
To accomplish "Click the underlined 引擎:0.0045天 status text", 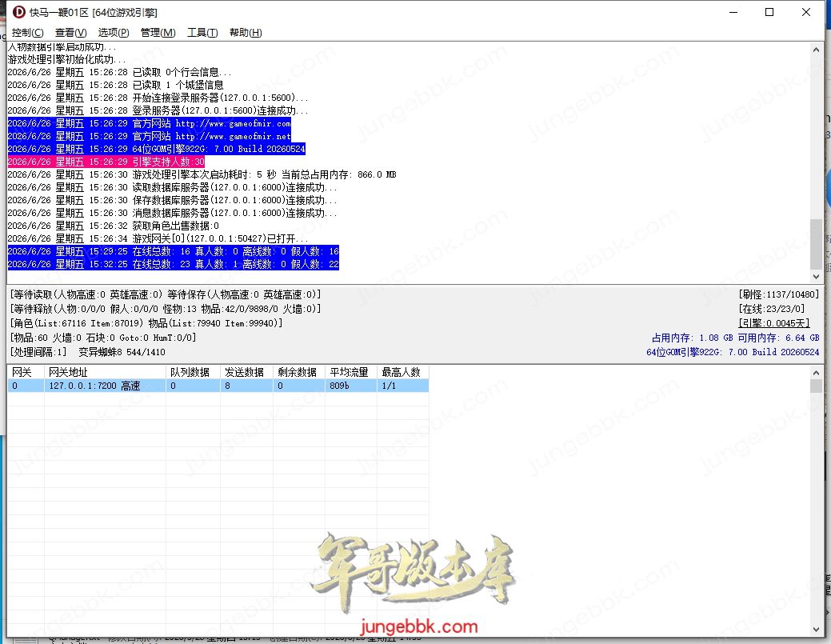I will coord(774,323).
